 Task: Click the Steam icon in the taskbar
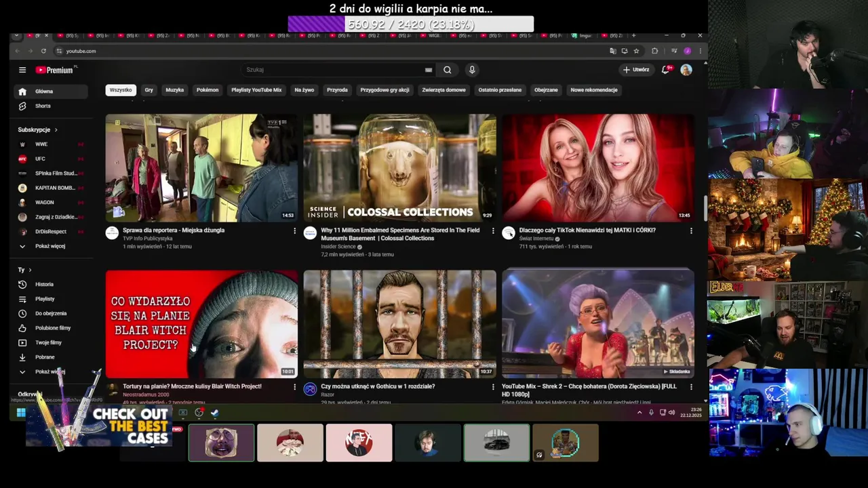click(215, 412)
